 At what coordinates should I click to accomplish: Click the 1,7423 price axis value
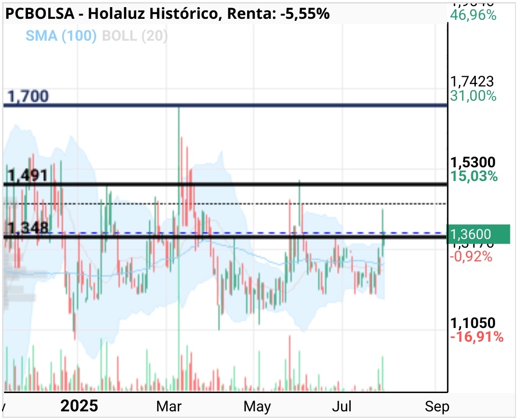(x=472, y=81)
